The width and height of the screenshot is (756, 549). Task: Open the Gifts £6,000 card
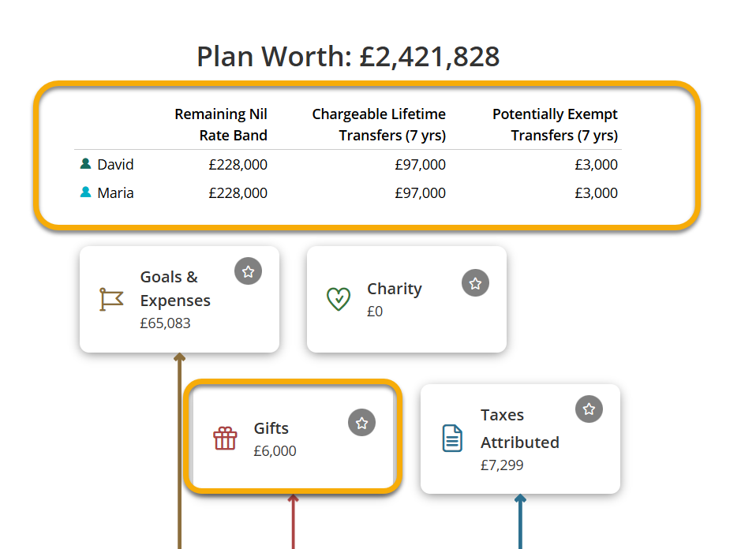(x=293, y=437)
